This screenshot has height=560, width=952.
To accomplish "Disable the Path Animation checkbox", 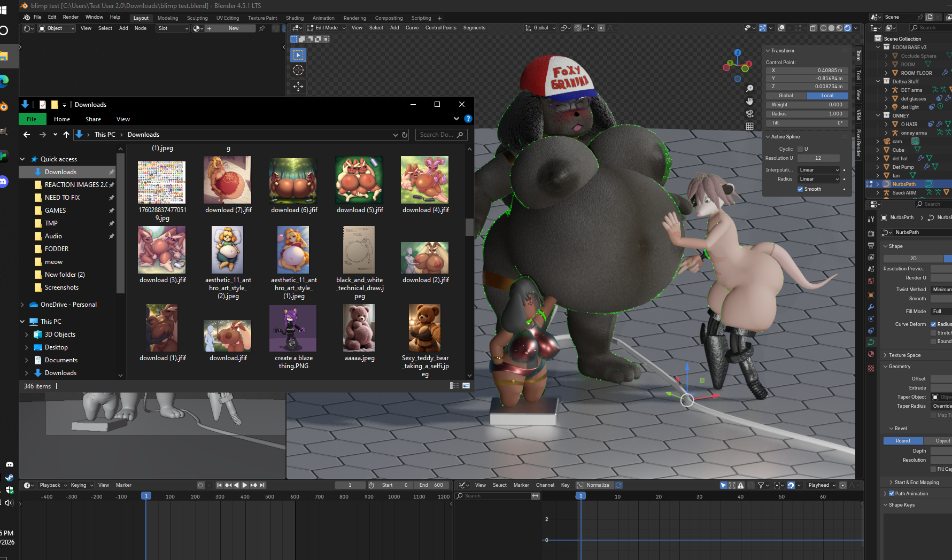I will point(892,494).
